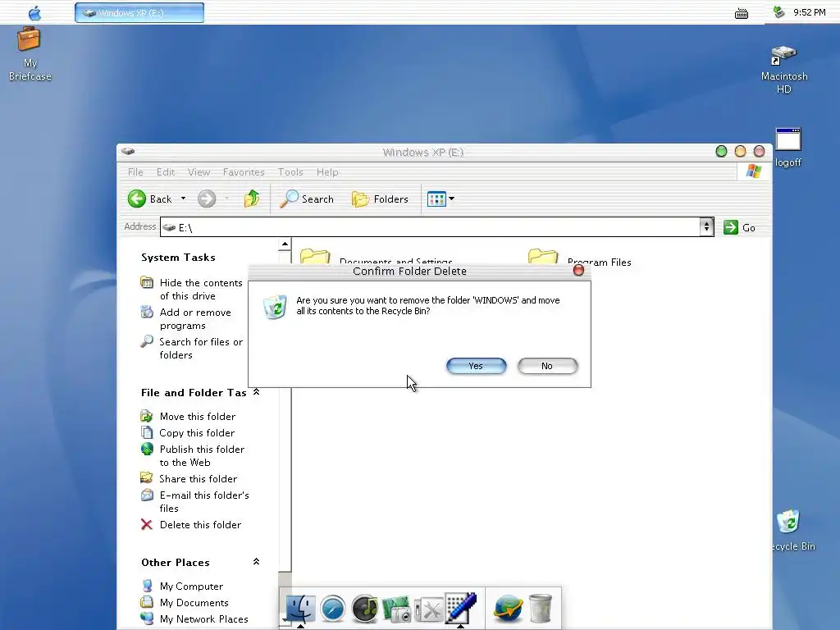The height and width of the screenshot is (630, 840).
Task: Open the Favorites menu
Action: tap(244, 172)
